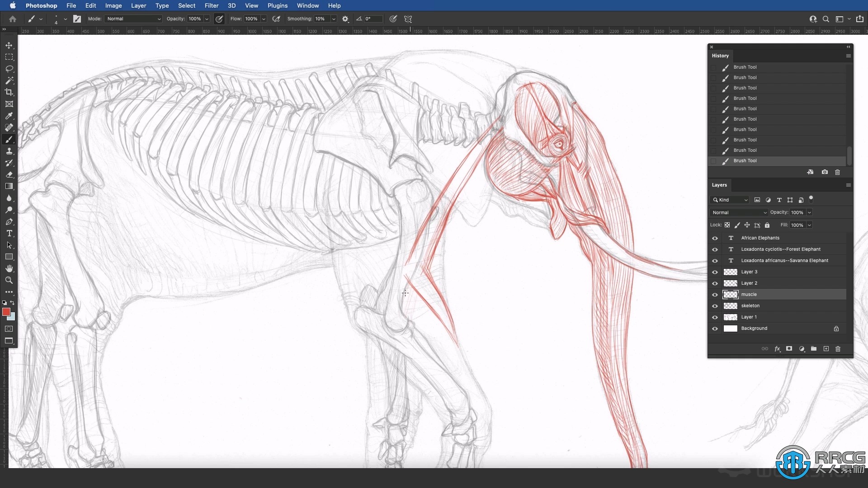Open the brush Mode dropdown
The width and height of the screenshot is (868, 488).
(133, 19)
